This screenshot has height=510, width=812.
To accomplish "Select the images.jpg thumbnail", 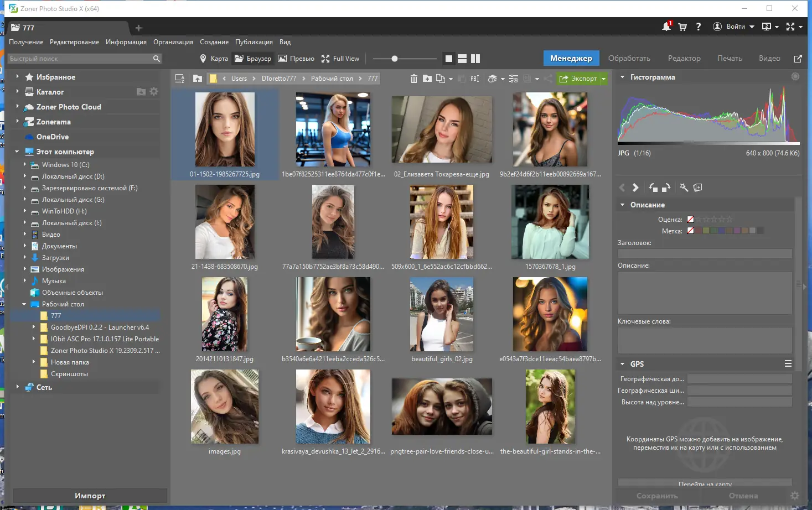I will click(225, 407).
